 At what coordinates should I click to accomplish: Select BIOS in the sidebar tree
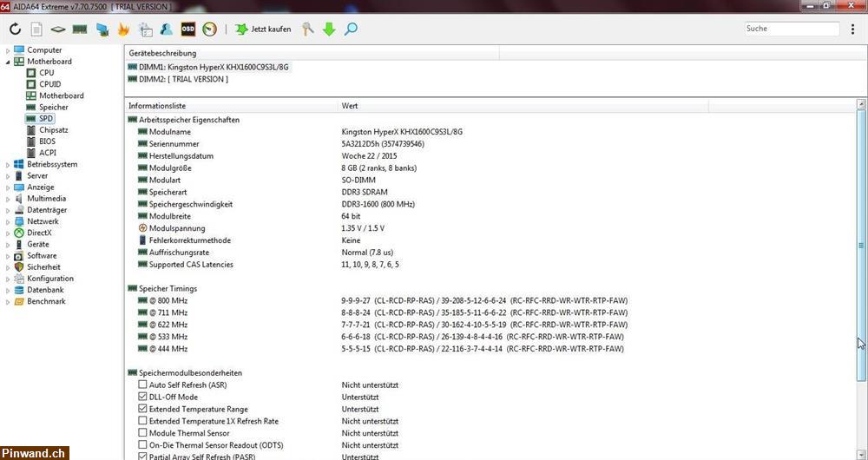click(x=47, y=141)
